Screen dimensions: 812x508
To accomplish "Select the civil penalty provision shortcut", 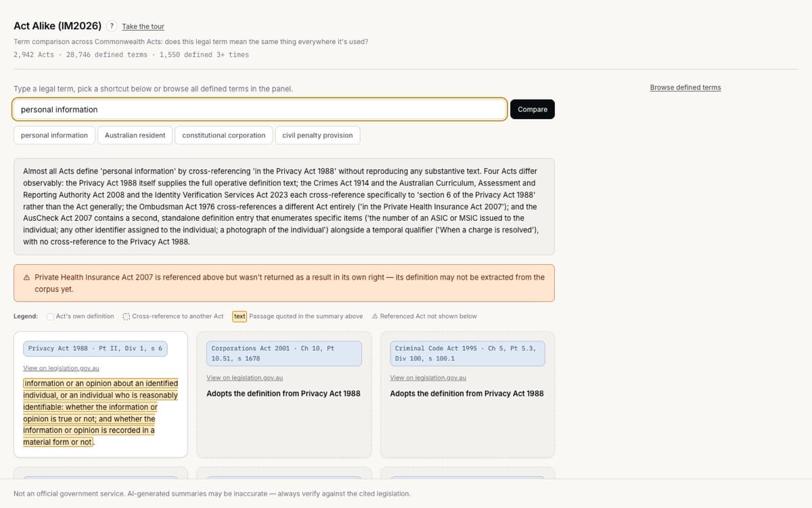I will [317, 135].
